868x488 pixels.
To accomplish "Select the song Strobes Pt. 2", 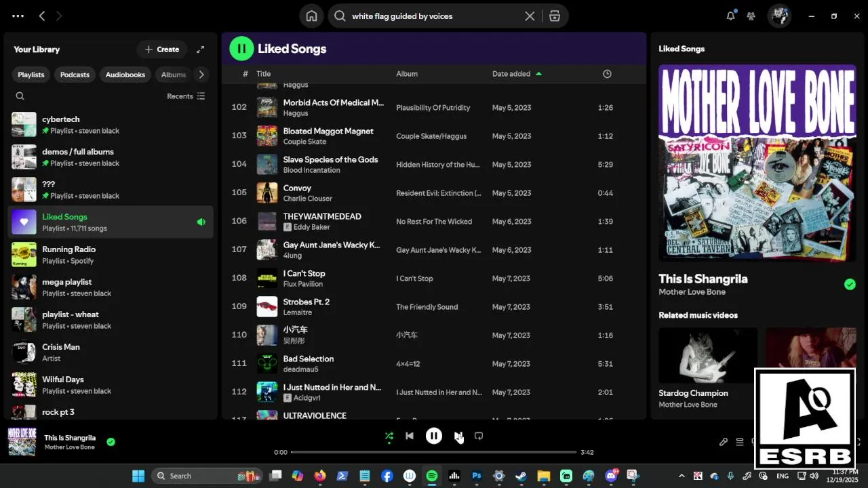I will click(306, 302).
